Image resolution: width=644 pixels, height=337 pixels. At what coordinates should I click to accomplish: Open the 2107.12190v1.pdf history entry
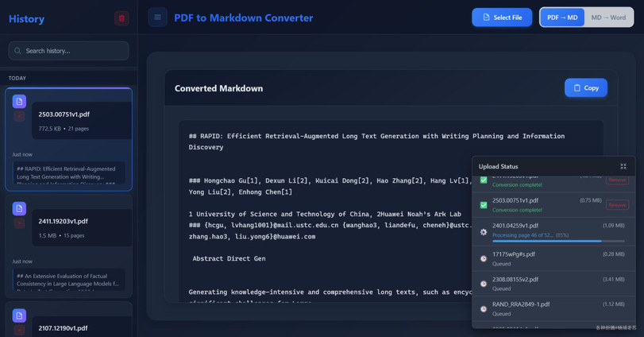[x=68, y=320]
